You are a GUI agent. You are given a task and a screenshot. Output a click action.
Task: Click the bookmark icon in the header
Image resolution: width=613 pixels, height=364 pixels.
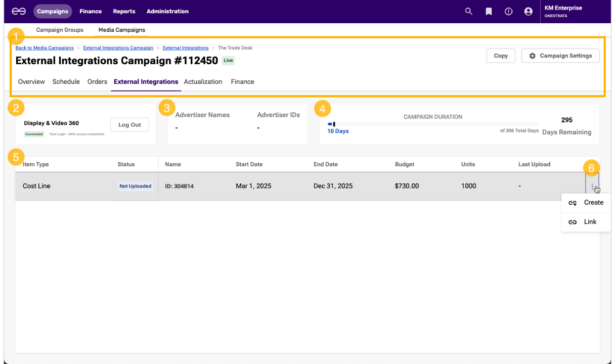tap(489, 11)
